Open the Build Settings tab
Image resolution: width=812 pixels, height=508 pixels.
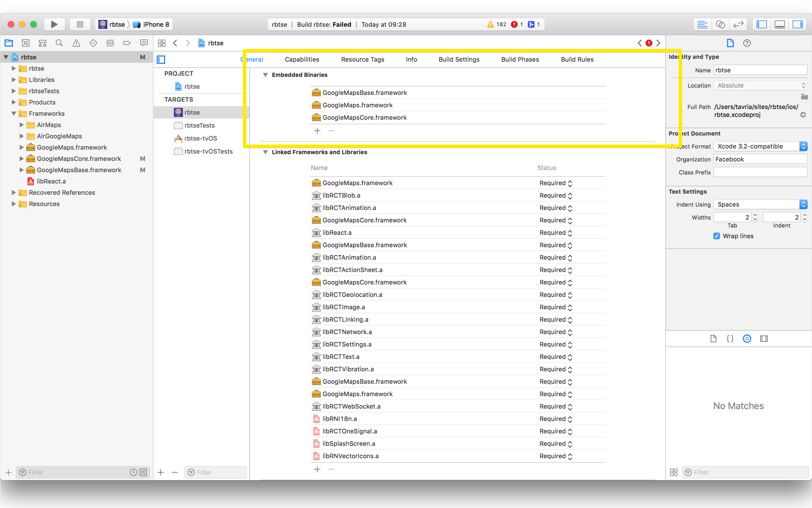click(459, 60)
